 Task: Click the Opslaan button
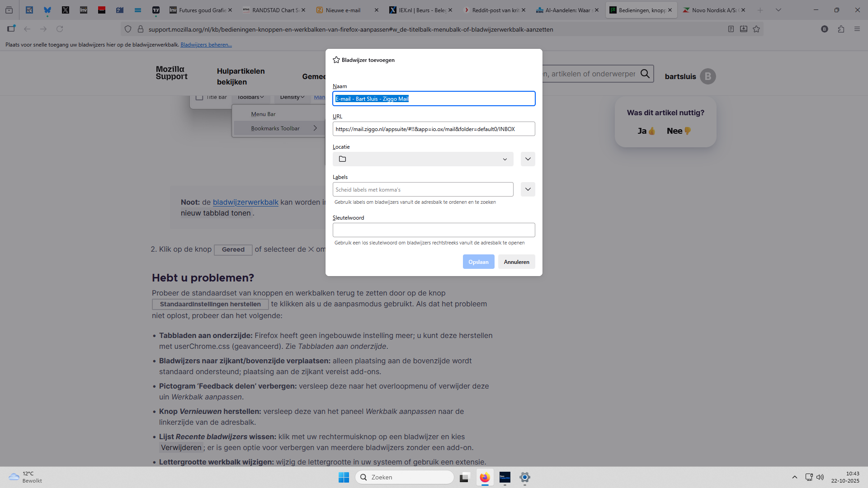pyautogui.click(x=478, y=262)
